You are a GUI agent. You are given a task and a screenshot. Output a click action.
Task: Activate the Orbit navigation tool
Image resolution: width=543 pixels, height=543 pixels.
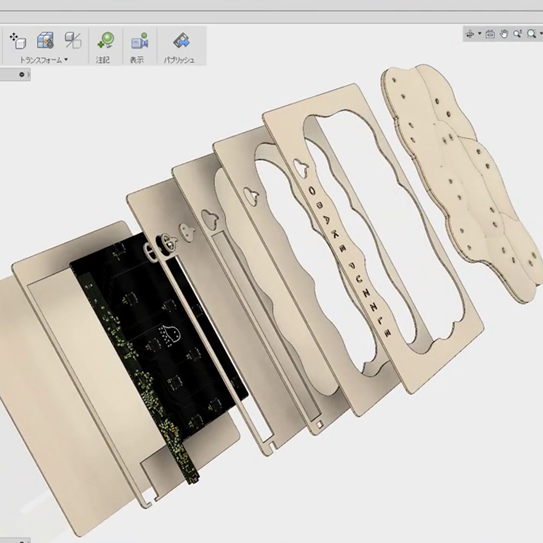(x=470, y=34)
